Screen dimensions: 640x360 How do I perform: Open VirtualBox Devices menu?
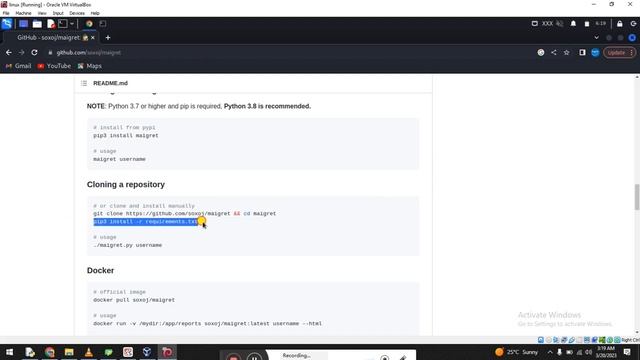[77, 13]
